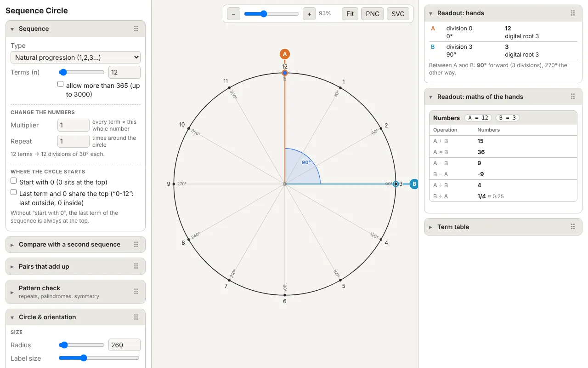Check Last term and 0 share the top
The height and width of the screenshot is (368, 588).
tap(14, 193)
